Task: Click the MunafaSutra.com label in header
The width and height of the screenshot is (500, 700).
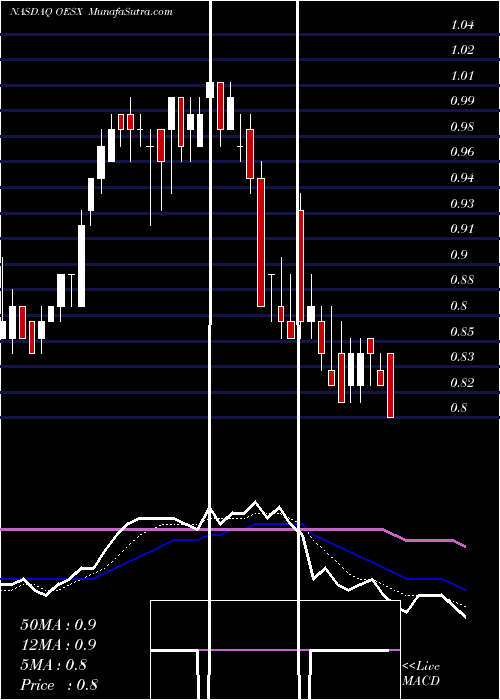Action: (130, 12)
